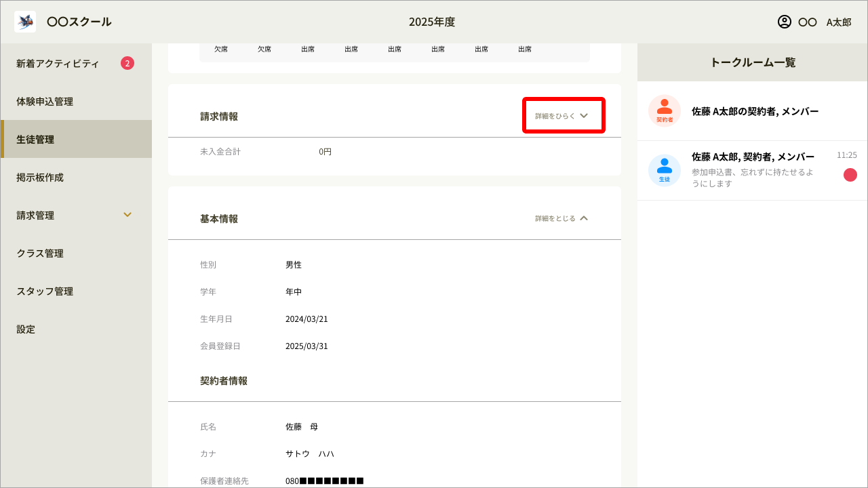Expand 請求情報 details via 詳細をひらく

[563, 115]
